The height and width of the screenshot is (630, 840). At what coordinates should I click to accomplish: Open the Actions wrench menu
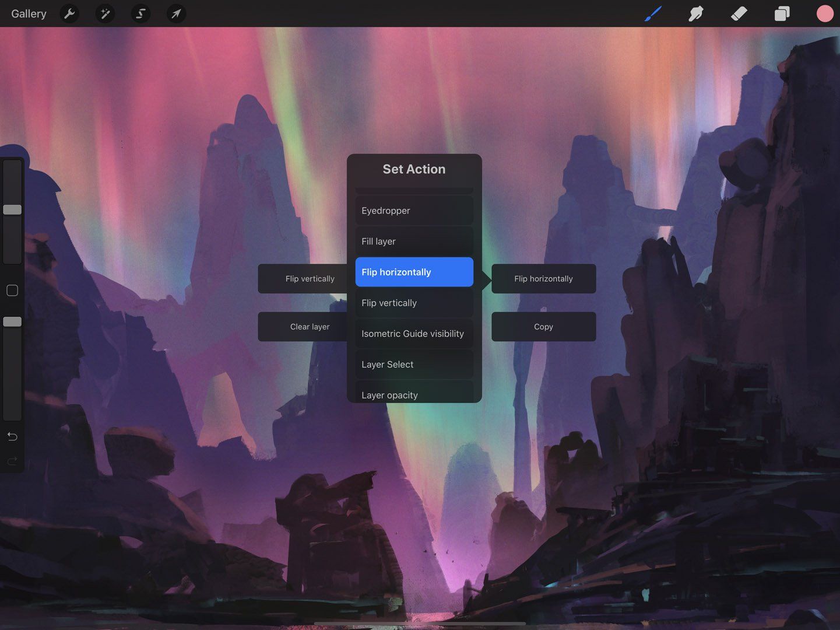pyautogui.click(x=70, y=13)
